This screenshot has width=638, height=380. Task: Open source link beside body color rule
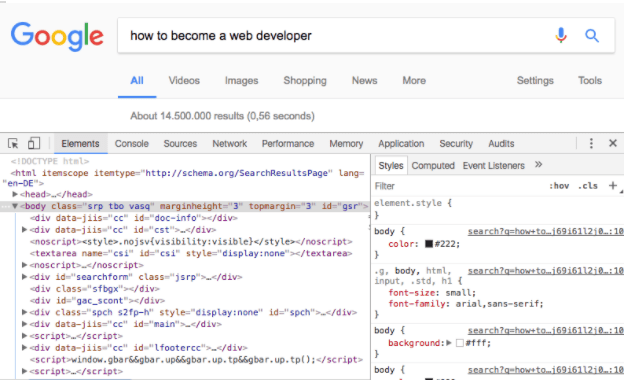(x=546, y=231)
